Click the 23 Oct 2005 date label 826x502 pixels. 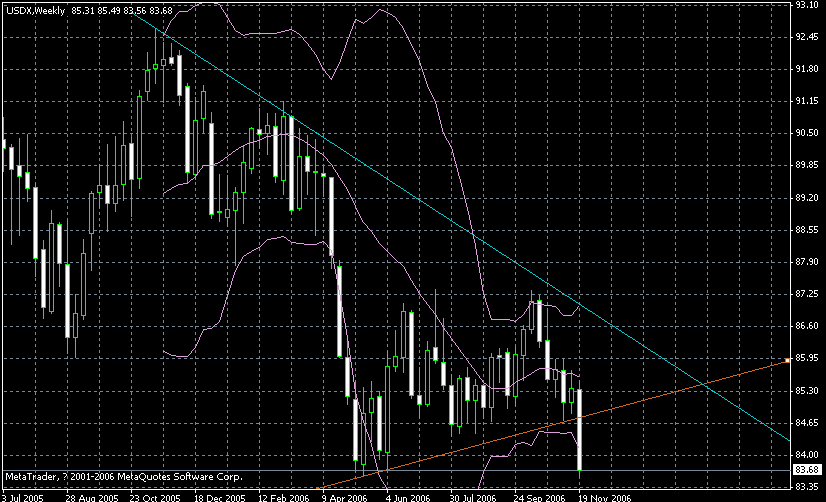click(x=155, y=498)
